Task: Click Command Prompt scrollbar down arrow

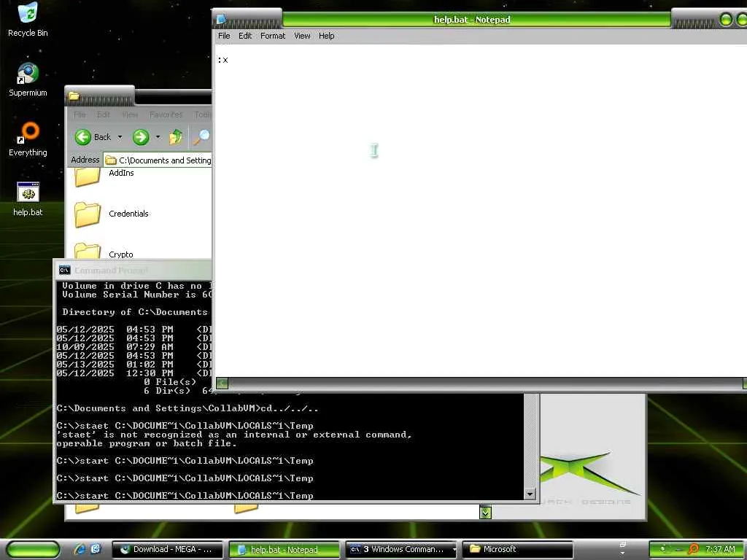Action: tap(530, 494)
